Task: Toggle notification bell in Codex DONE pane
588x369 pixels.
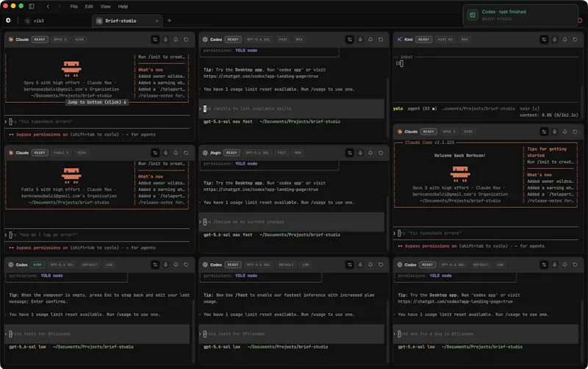Action: (x=176, y=265)
